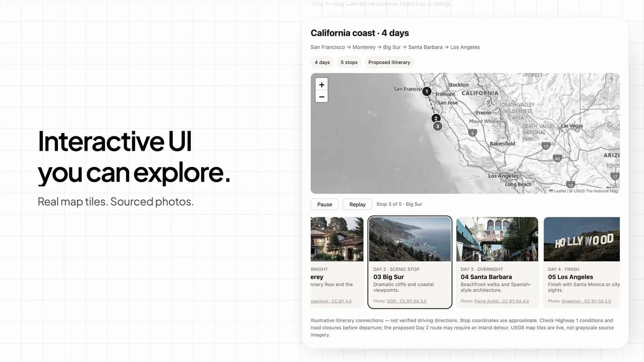The width and height of the screenshot is (644, 362).
Task: Select map marker 3 for Big Sur
Action: click(438, 126)
